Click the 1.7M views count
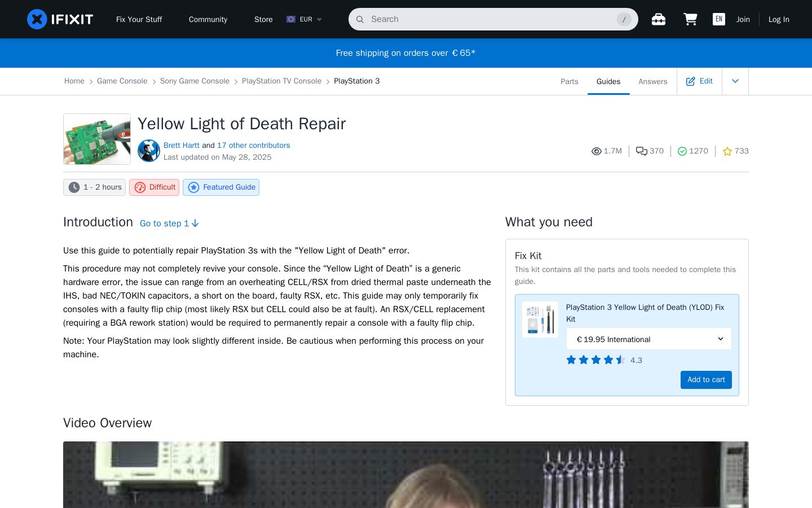The width and height of the screenshot is (812, 508). (x=613, y=151)
